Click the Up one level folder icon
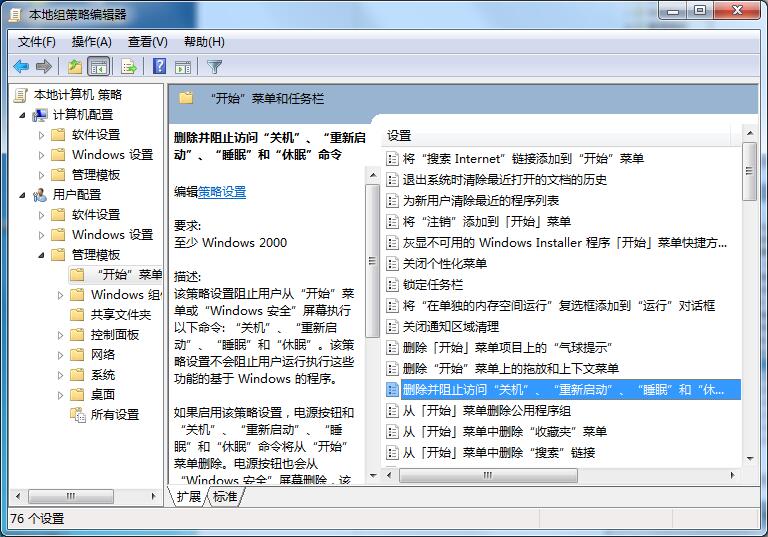Image resolution: width=768 pixels, height=537 pixels. pyautogui.click(x=75, y=66)
